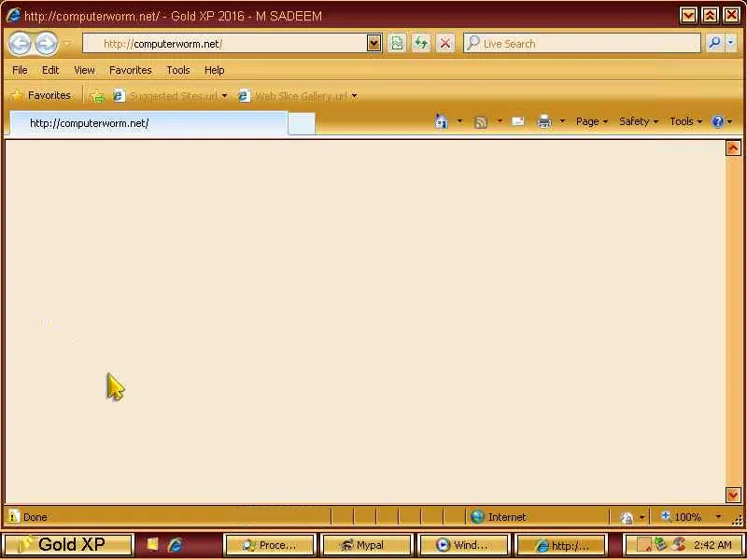
Task: Expand the Web Slice Gallery dropdown arrow
Action: pos(355,96)
